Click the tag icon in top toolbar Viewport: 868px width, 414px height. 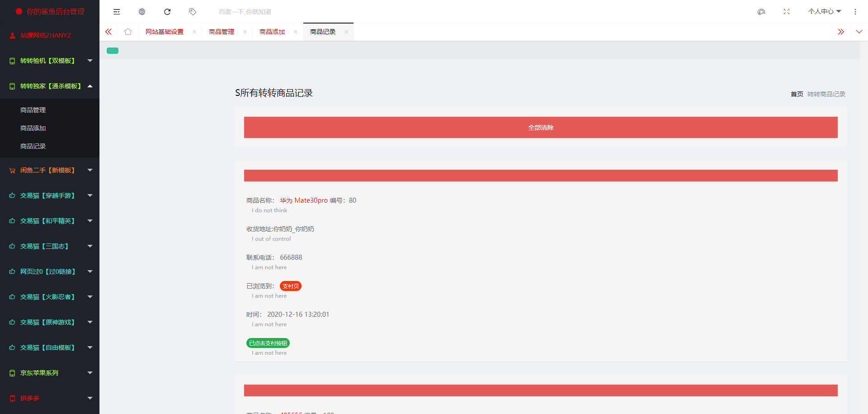click(x=193, y=12)
